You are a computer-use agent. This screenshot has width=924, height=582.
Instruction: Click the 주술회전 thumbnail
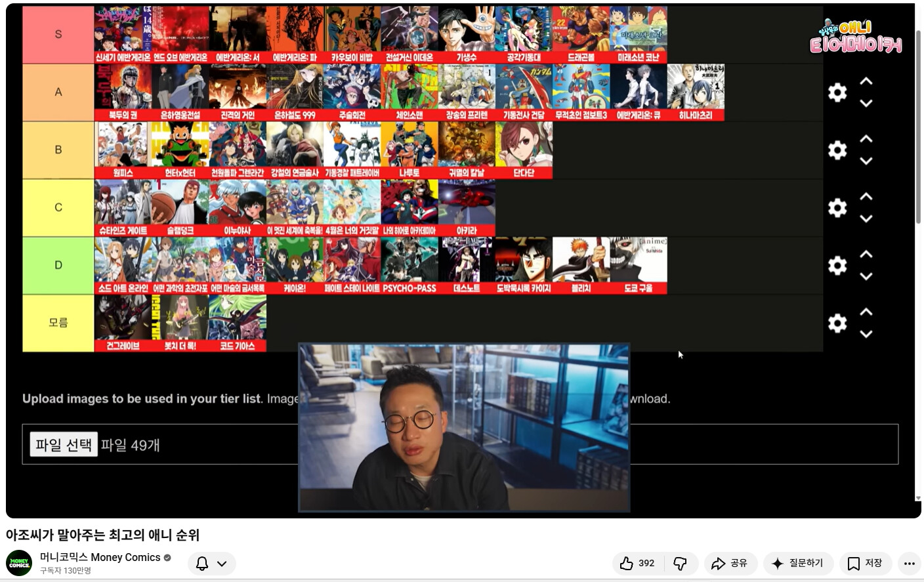click(x=352, y=93)
